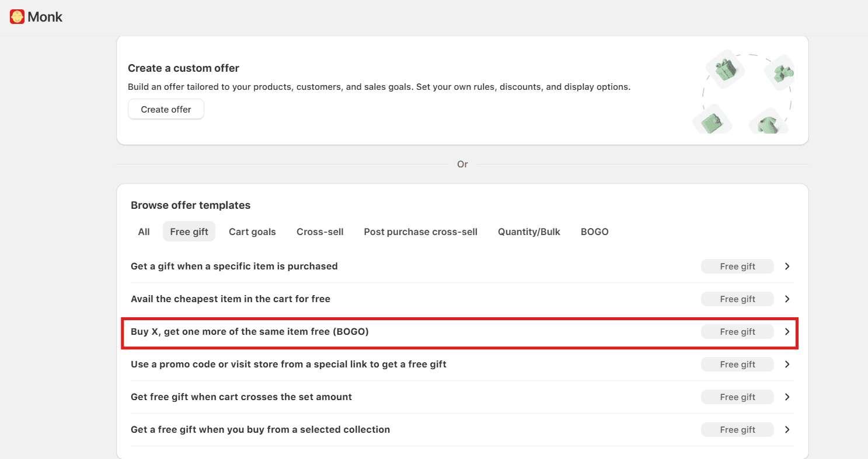Open the Cross-sell templates tab
This screenshot has width=868, height=459.
tap(320, 232)
